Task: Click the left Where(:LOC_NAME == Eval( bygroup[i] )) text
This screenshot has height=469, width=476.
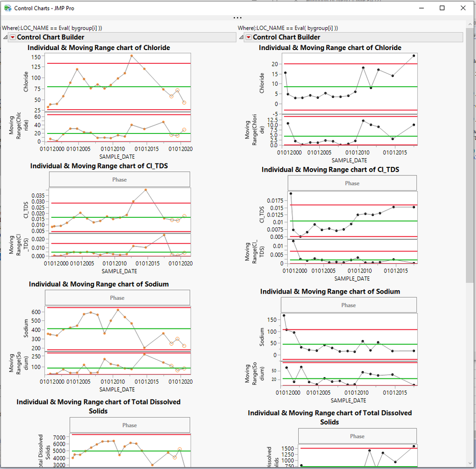Action: tap(52, 28)
